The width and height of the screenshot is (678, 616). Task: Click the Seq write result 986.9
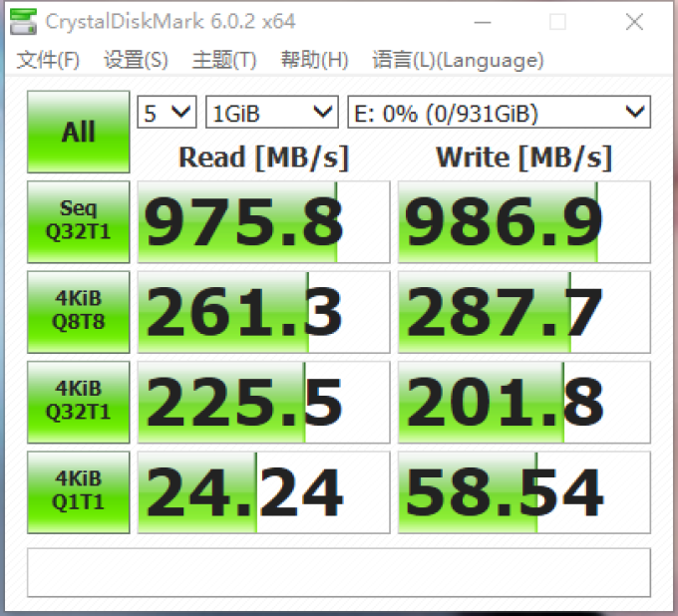524,221
